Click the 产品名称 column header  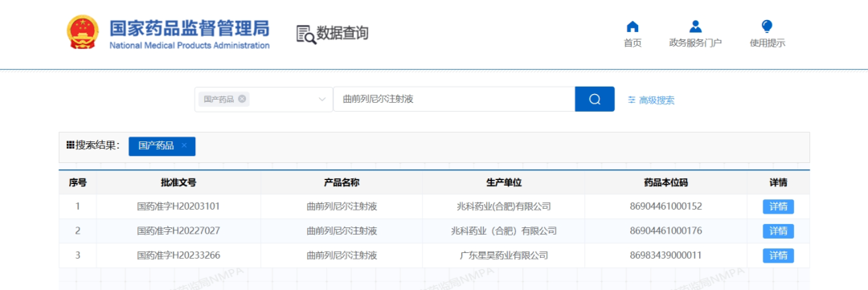coord(342,182)
